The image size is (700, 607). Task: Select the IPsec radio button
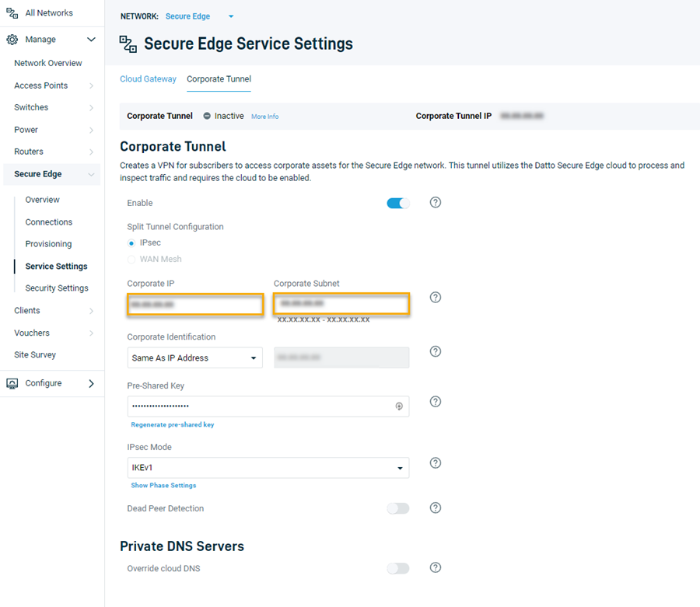click(x=131, y=243)
